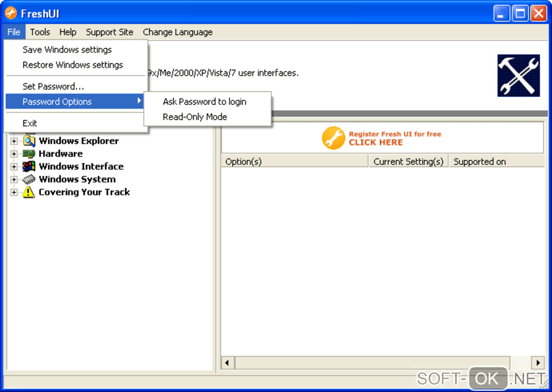Open the File menu

click(x=14, y=32)
